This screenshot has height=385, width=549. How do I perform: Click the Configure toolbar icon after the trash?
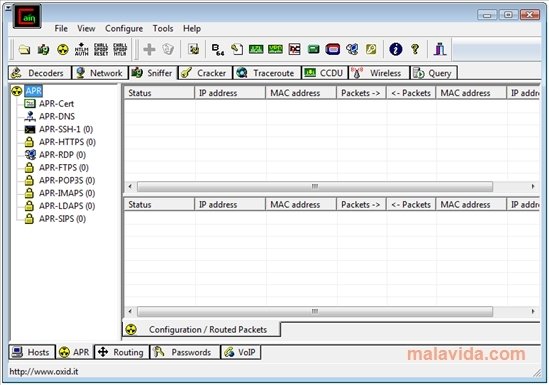(x=193, y=49)
